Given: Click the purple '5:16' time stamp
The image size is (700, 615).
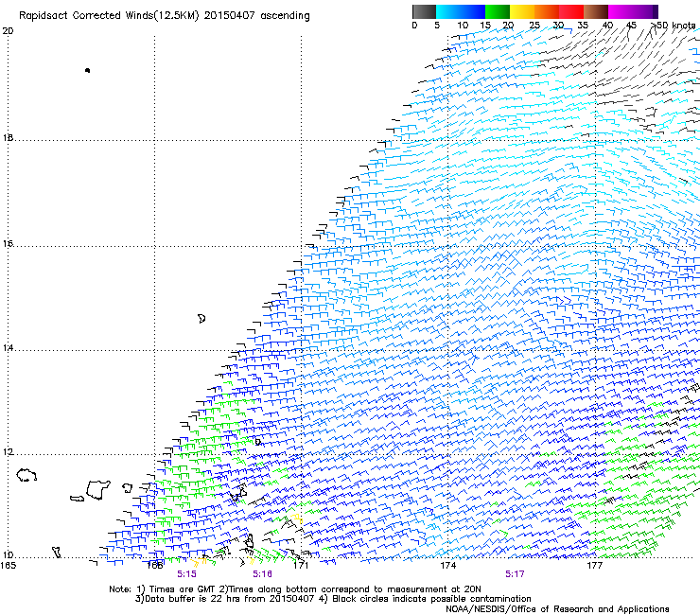Looking at the screenshot, I should (x=263, y=574).
